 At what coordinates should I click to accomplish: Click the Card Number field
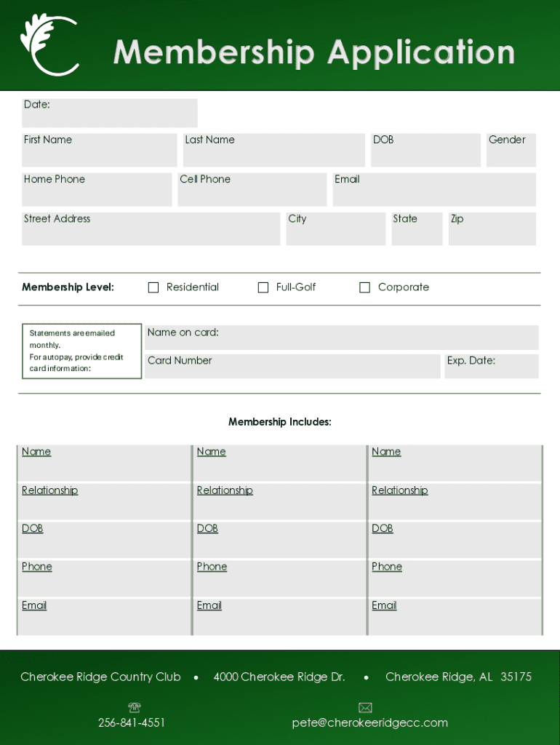(292, 367)
